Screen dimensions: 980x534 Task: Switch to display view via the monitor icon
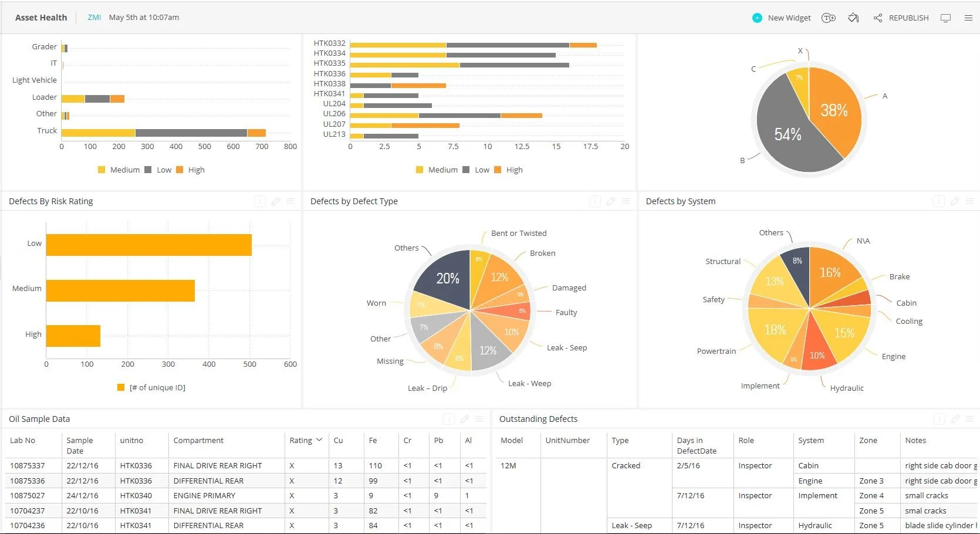[x=945, y=18]
